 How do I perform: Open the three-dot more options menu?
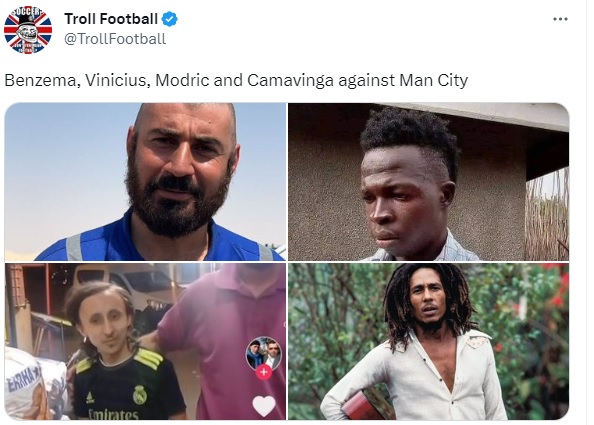pyautogui.click(x=560, y=19)
